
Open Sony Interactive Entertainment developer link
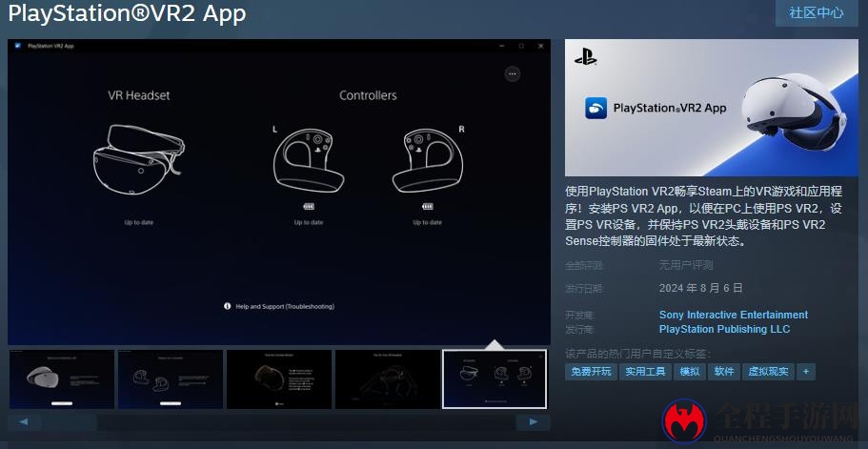pyautogui.click(x=734, y=315)
